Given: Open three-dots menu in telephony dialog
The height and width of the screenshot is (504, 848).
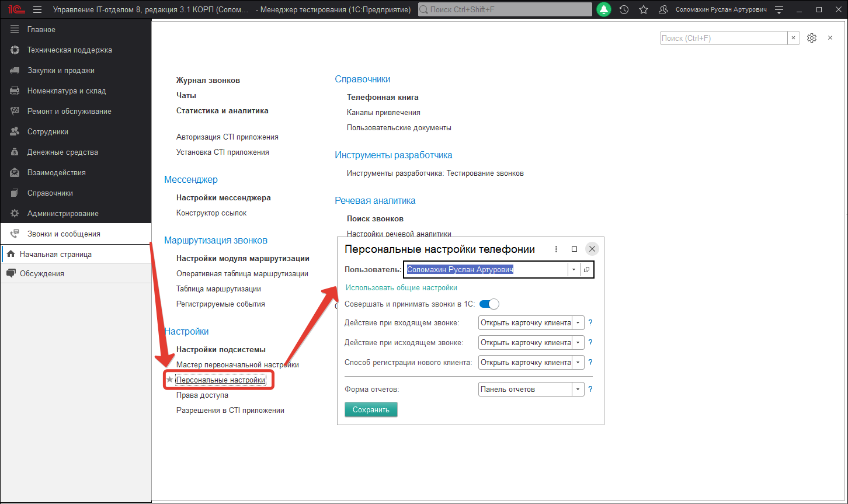Looking at the screenshot, I should (556, 249).
